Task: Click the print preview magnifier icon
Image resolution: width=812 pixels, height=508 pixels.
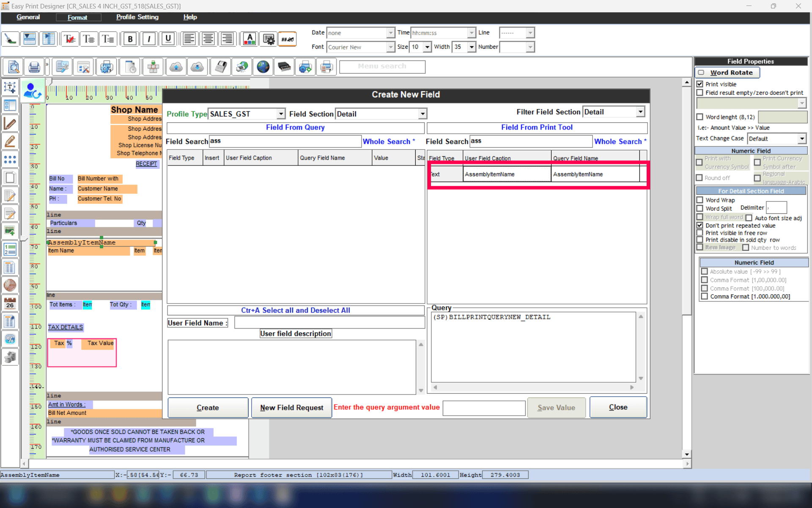Action: [x=14, y=67]
